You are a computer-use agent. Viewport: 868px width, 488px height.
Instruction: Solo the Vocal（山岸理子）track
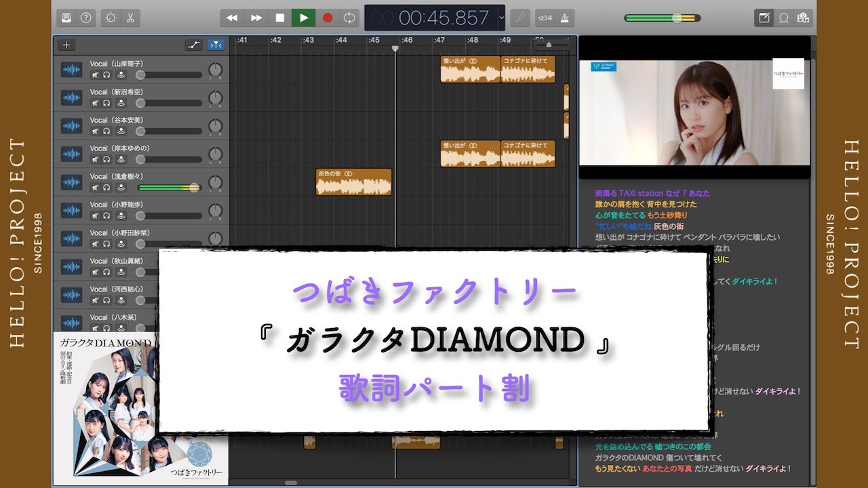[106, 75]
